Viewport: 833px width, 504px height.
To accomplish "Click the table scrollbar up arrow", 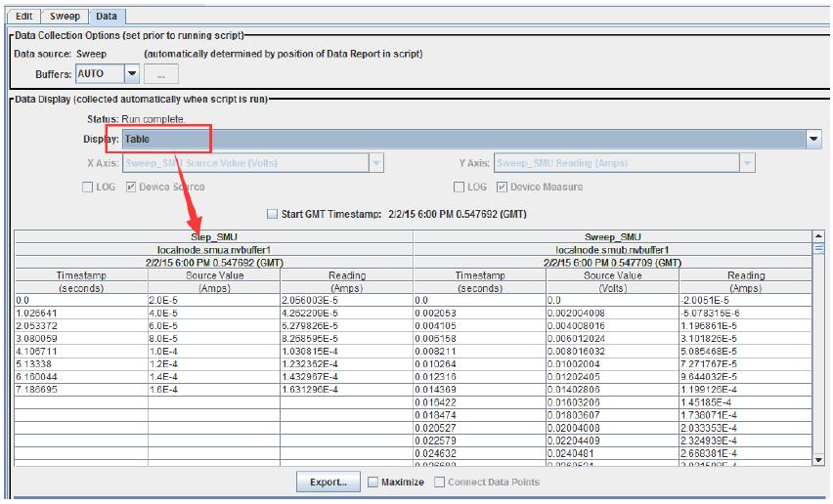I will coord(818,235).
